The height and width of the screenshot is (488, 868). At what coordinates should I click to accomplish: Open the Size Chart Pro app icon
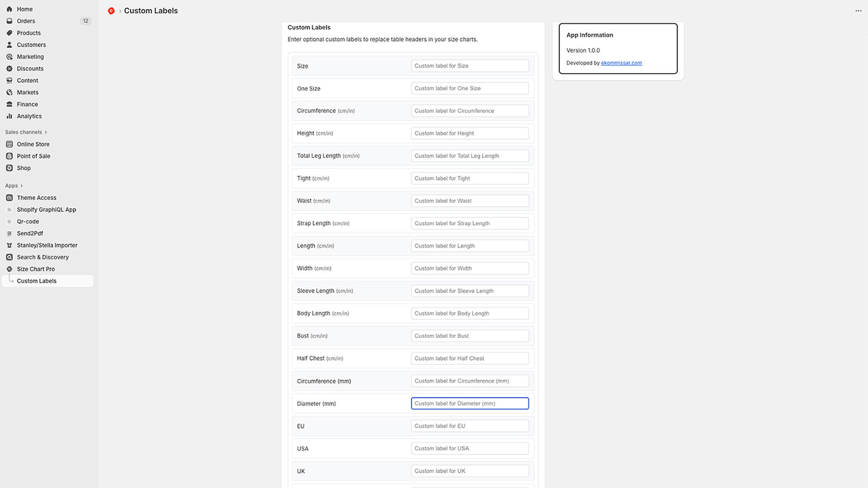click(x=9, y=268)
